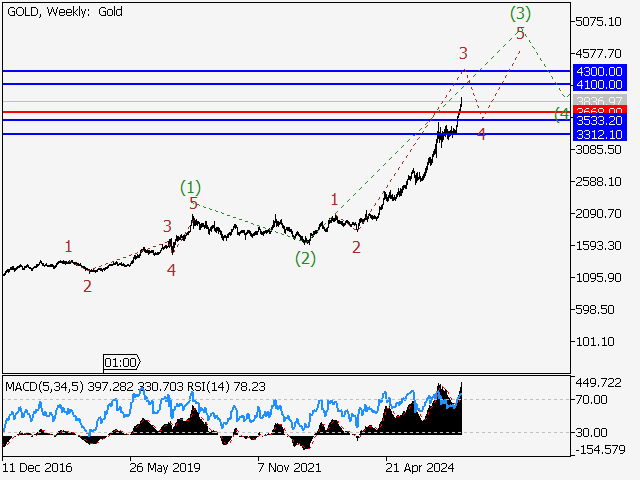This screenshot has height=480, width=640.
Task: Click the 7 Nov 2021 date label
Action: (288, 466)
